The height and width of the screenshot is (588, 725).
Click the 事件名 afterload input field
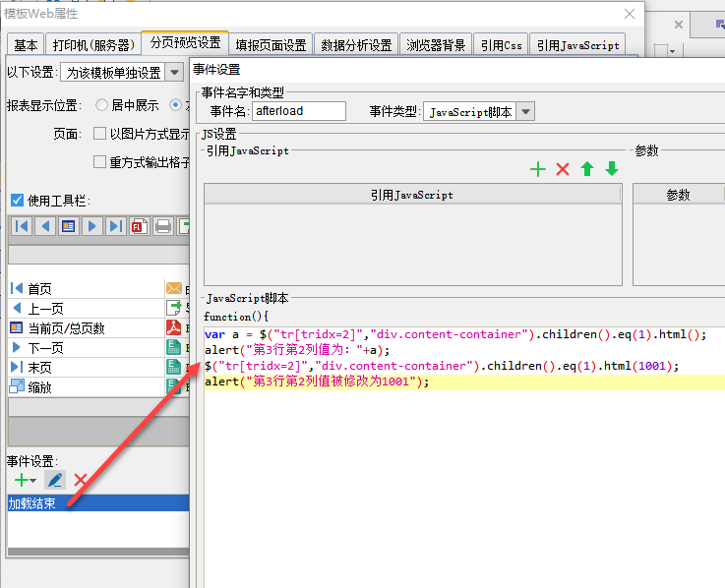coord(299,111)
